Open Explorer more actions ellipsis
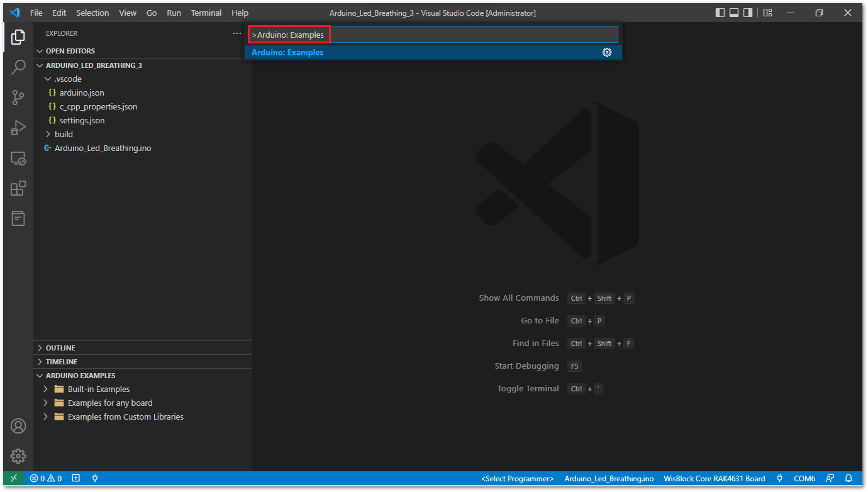Viewport: 868px width, 492px height. 237,33
